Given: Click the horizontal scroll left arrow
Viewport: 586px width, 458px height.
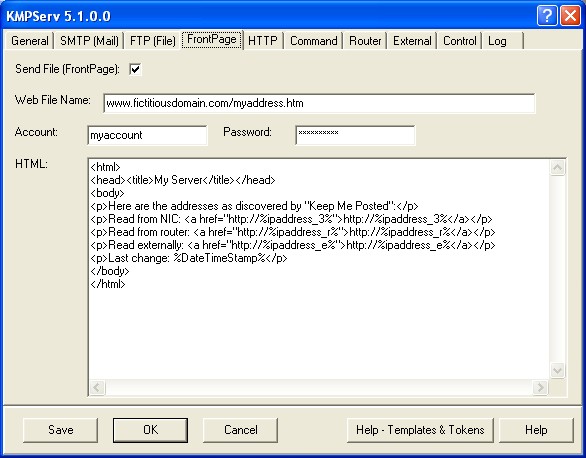Looking at the screenshot, I should point(97,387).
